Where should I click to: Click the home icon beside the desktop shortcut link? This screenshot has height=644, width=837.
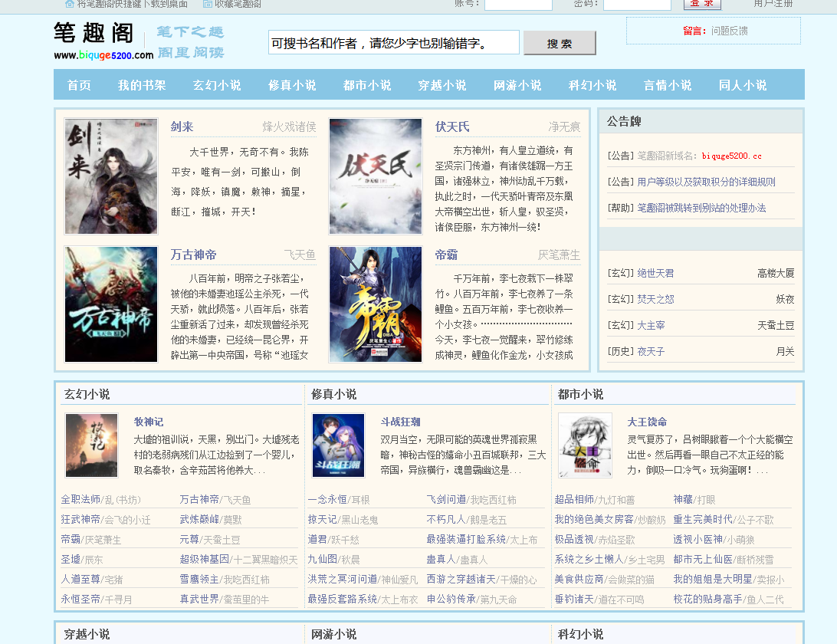[70, 4]
